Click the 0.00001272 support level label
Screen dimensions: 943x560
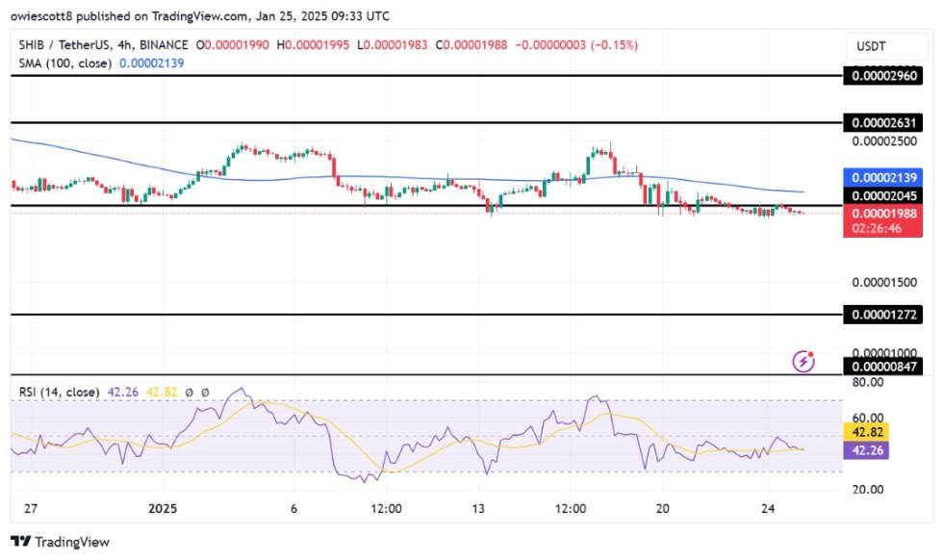pos(881,315)
